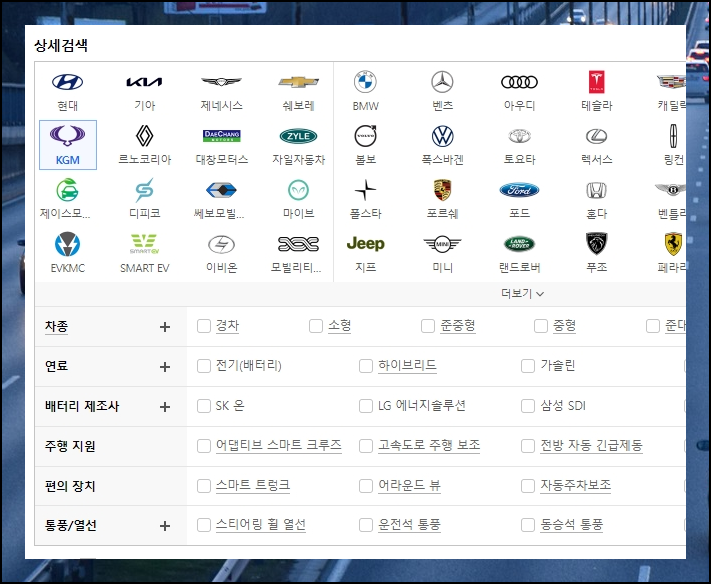Tick 전방 자동 긴급제동 checkbox
Screen dimensions: 711x584
coord(528,446)
